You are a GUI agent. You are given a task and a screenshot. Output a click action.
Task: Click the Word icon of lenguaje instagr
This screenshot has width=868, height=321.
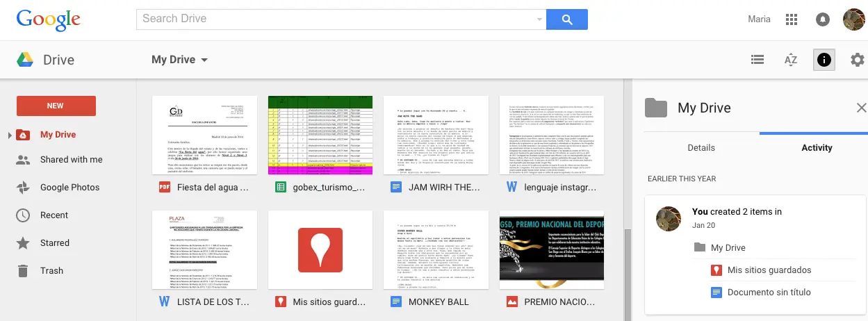[512, 187]
